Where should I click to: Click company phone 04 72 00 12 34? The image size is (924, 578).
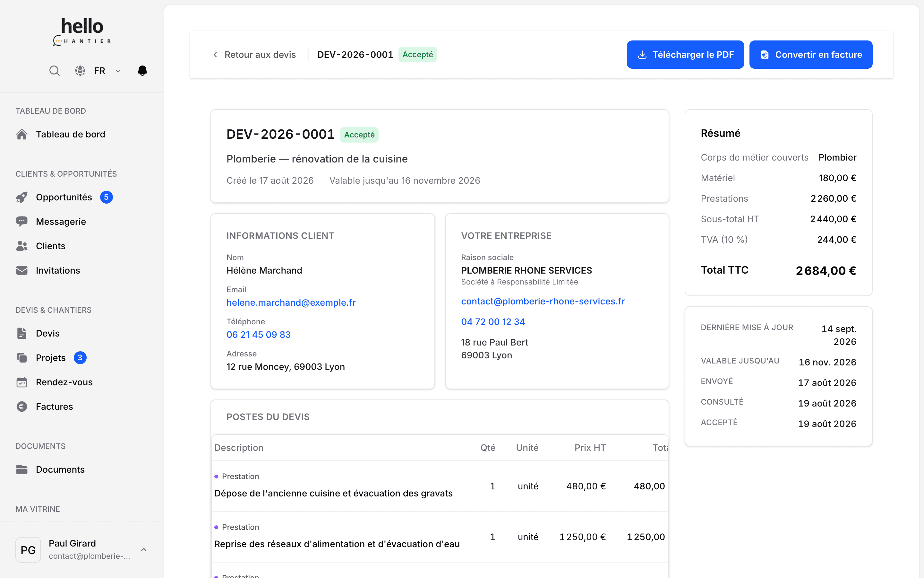click(x=493, y=322)
